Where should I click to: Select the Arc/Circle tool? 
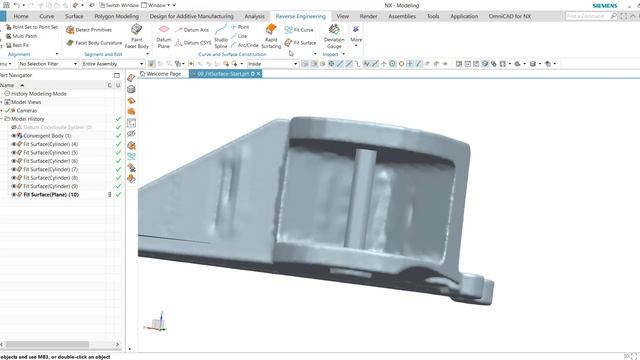click(244, 45)
